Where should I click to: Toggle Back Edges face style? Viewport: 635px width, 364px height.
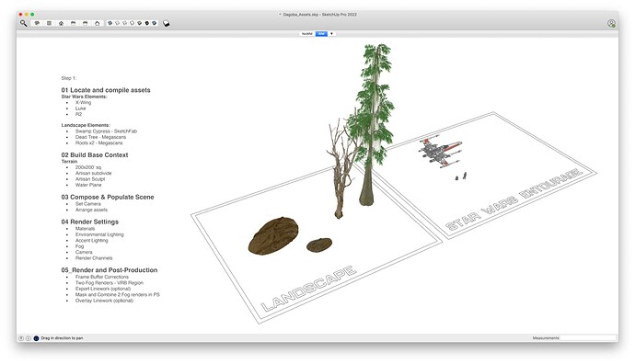coord(118,24)
